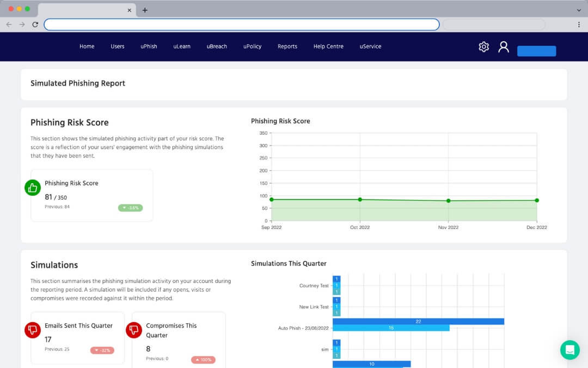
Task: Go to the Help Centre link
Action: point(328,46)
